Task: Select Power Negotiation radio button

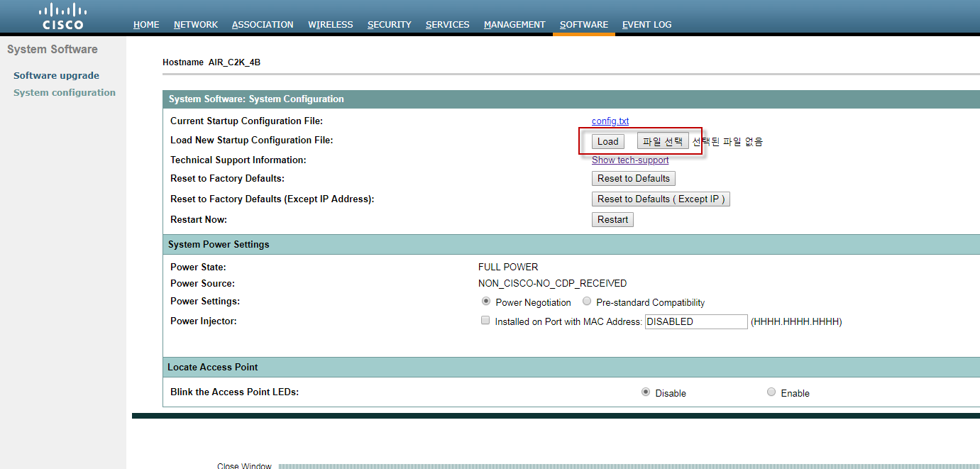Action: pyautogui.click(x=486, y=302)
